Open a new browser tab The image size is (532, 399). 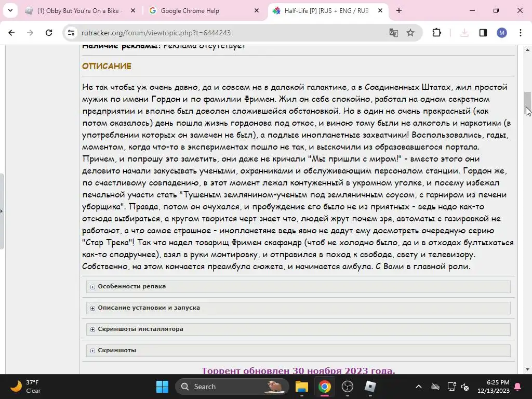(x=399, y=10)
